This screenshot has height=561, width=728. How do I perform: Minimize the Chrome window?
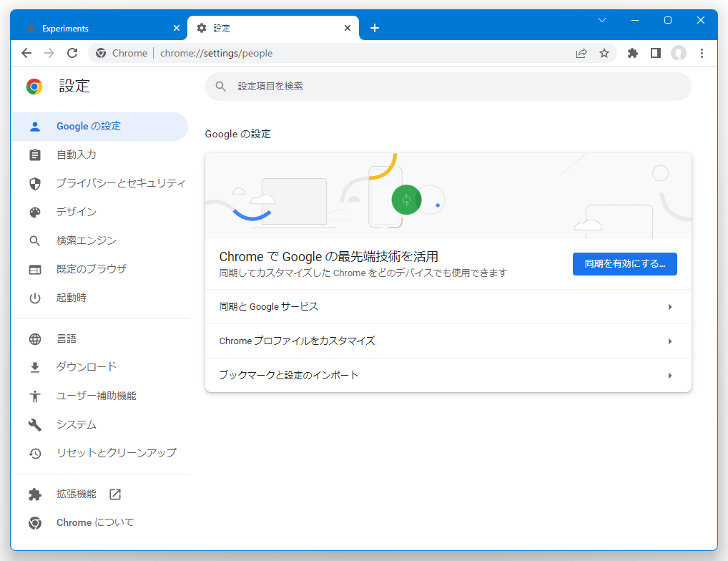click(635, 20)
